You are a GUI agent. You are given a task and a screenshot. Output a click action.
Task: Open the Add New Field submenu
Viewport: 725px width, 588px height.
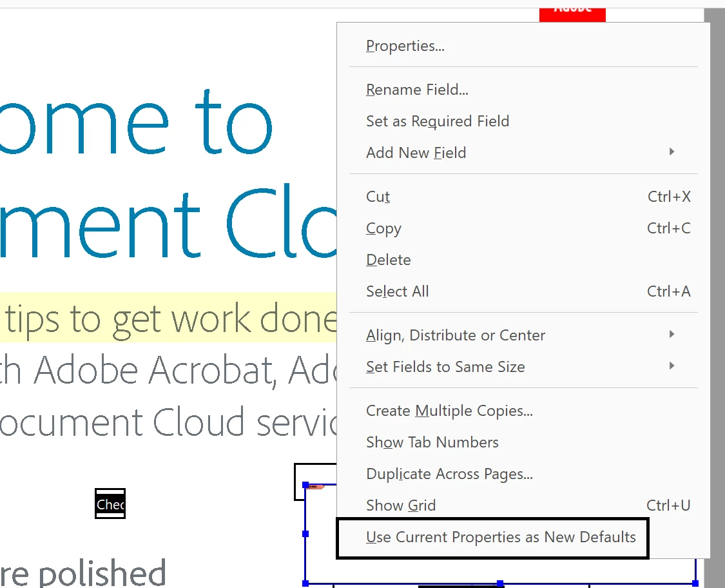[523, 153]
